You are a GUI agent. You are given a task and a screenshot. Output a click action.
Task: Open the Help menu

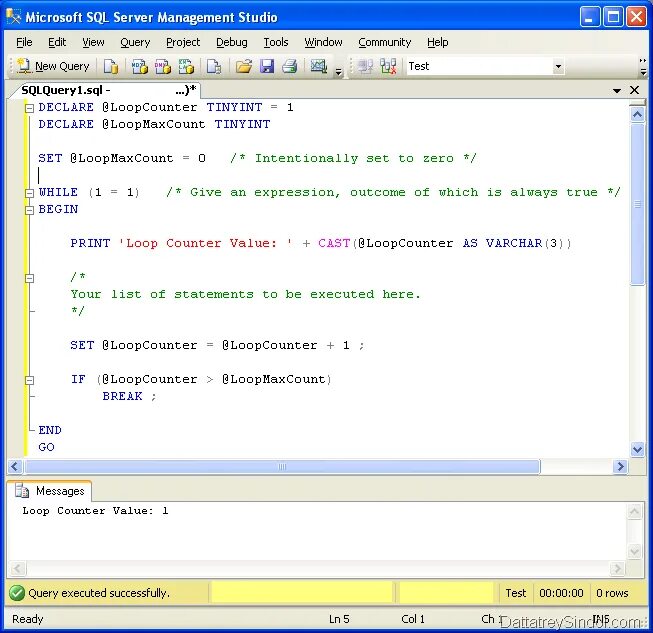(x=437, y=42)
